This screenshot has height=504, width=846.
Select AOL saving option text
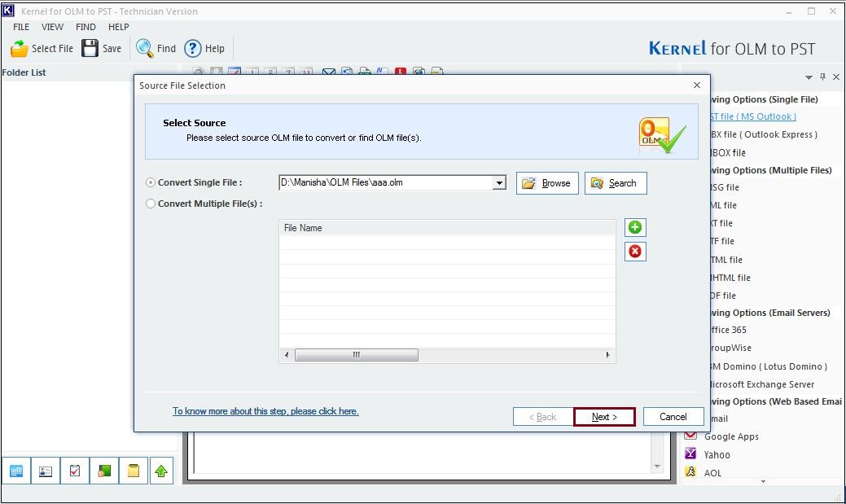tap(712, 473)
